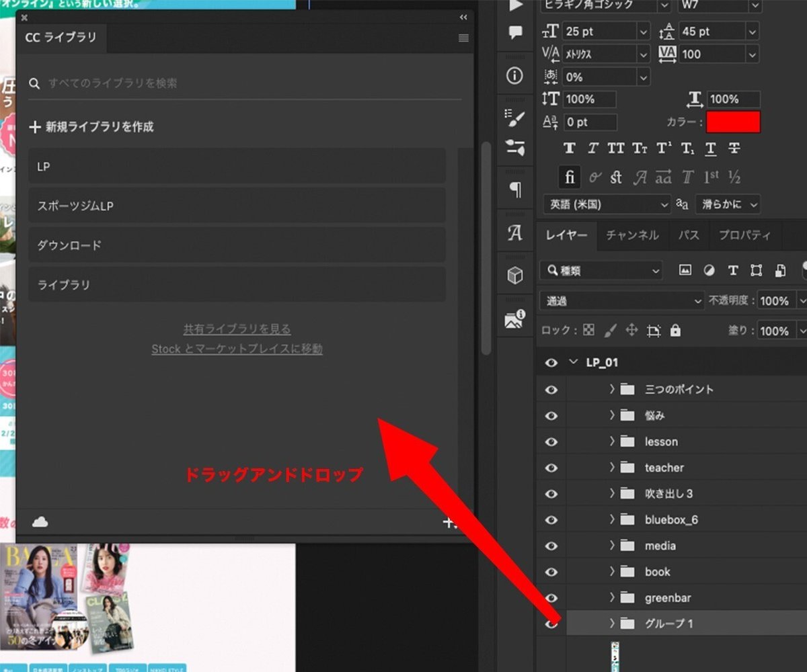Screen dimensions: 807x672
Task: Toggle OpenType ordinals 1st button
Action: pyautogui.click(x=712, y=178)
